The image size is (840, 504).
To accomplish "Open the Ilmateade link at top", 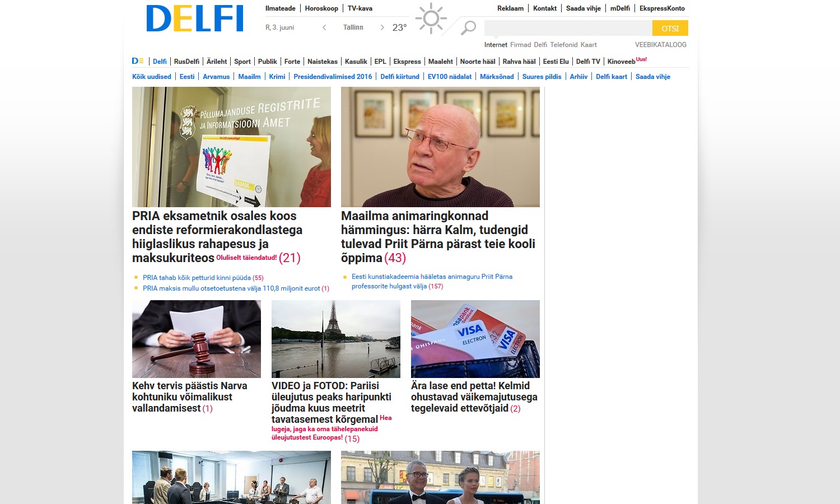I will 281,8.
